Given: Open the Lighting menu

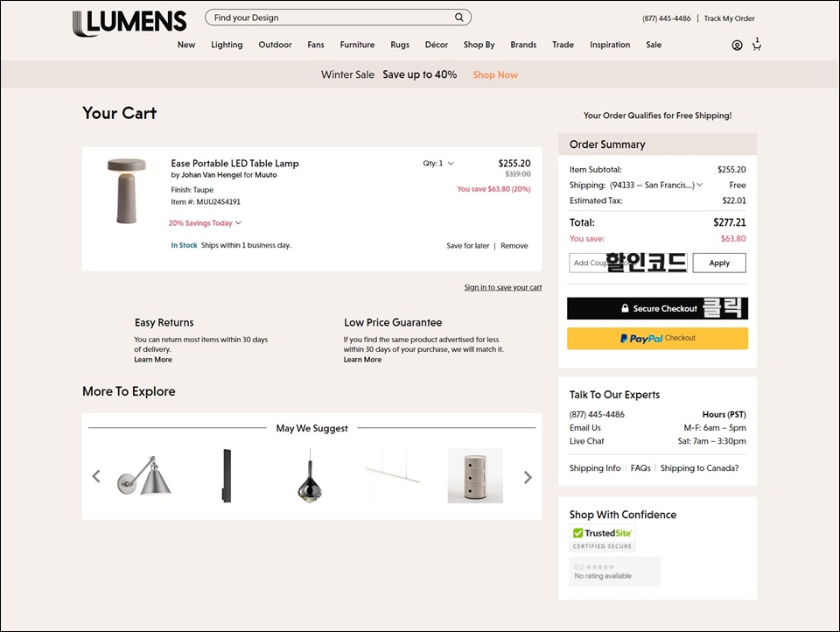Looking at the screenshot, I should (x=227, y=45).
